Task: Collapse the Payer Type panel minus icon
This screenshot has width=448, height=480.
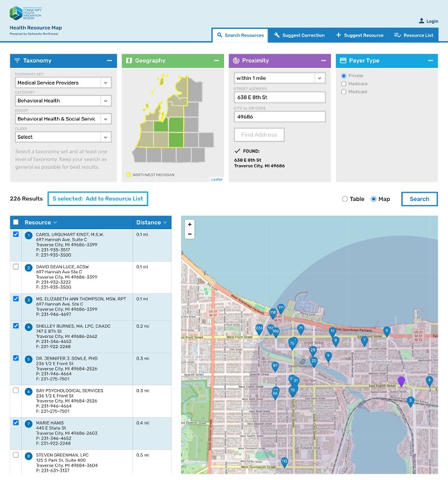Action: coord(430,61)
